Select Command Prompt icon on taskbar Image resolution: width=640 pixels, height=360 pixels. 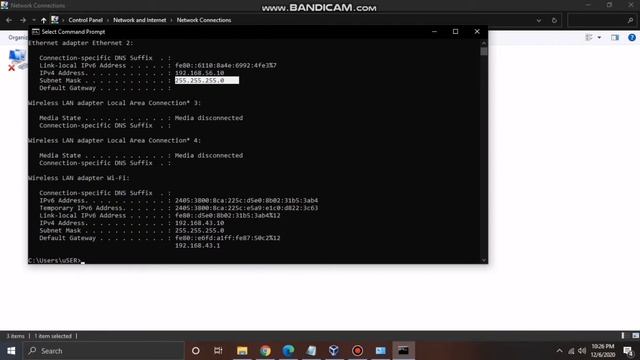(x=403, y=351)
